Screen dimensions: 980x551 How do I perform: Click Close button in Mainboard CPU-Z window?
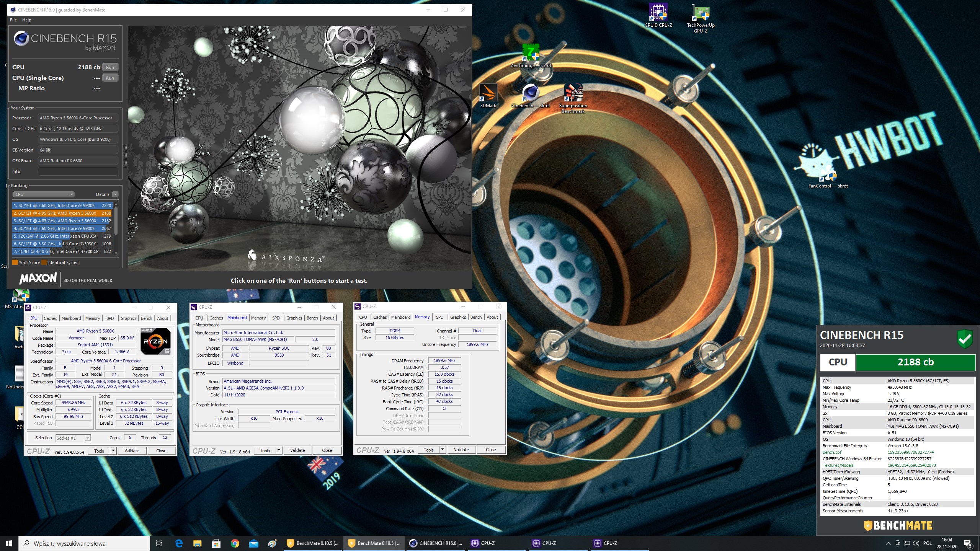(327, 450)
